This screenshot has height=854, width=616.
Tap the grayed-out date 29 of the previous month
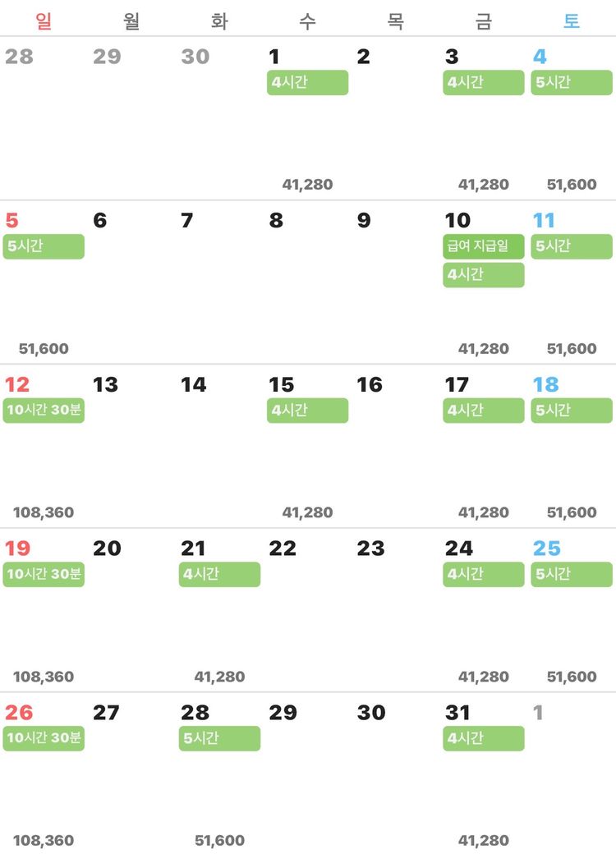coord(107,57)
